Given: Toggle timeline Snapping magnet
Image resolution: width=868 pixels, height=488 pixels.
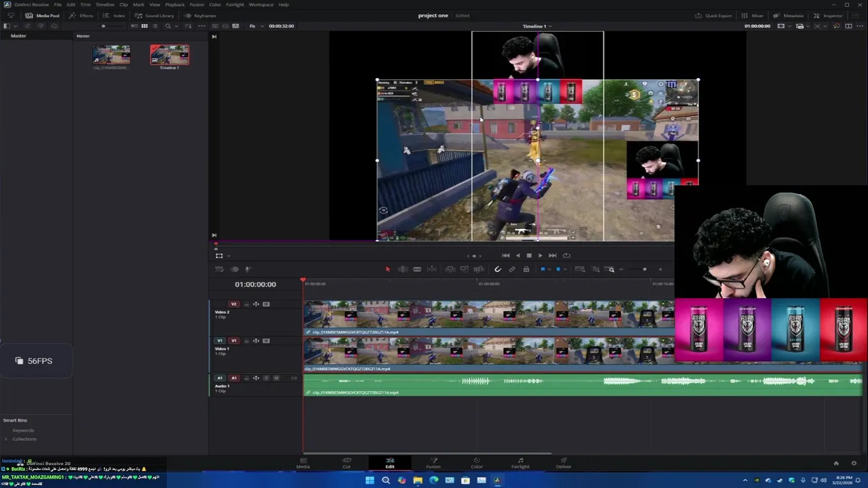Looking at the screenshot, I should point(497,269).
